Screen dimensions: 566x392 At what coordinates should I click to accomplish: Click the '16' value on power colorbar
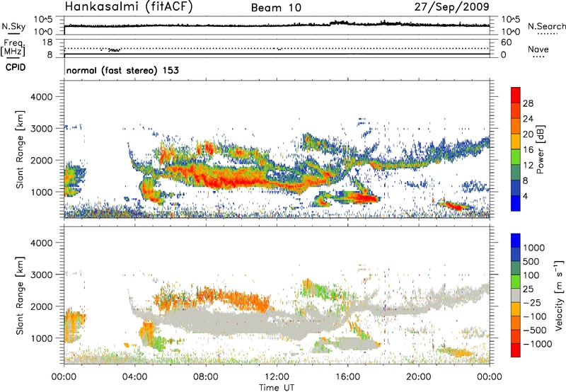(x=528, y=150)
